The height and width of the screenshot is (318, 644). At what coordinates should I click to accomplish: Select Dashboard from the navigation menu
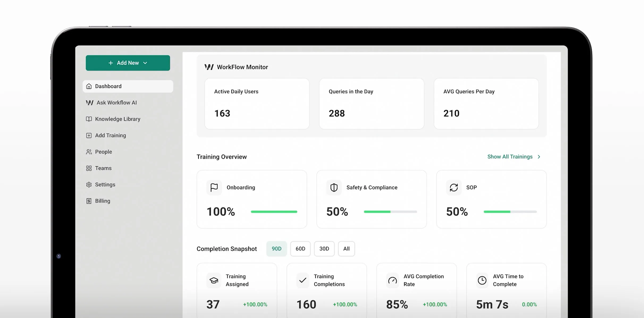click(108, 86)
